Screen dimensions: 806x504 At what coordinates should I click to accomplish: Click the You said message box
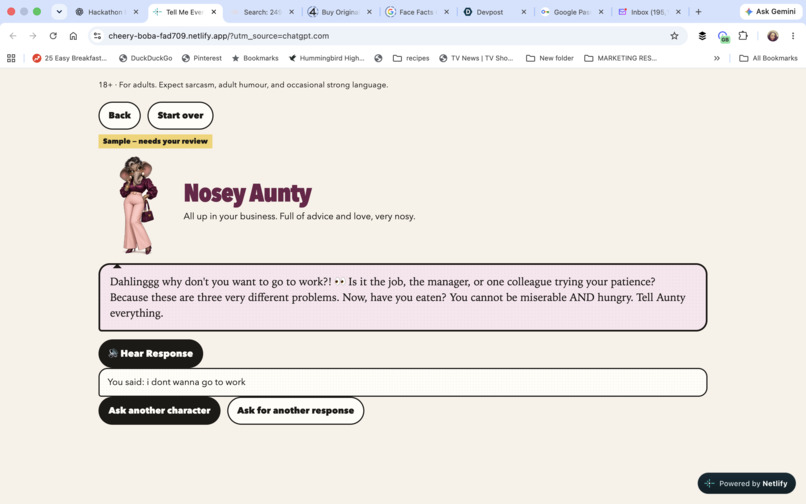click(x=402, y=382)
